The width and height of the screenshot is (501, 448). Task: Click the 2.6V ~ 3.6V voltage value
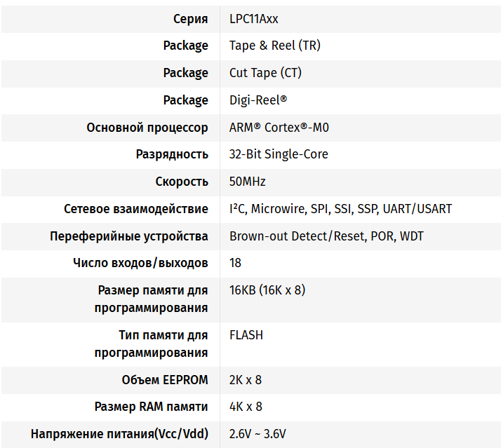[258, 434]
